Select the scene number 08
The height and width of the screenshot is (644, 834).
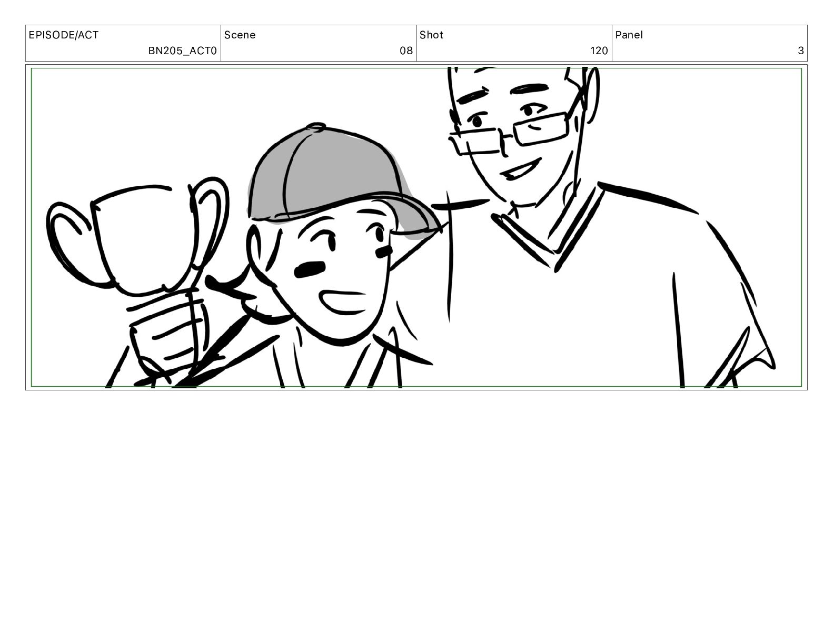(x=406, y=51)
